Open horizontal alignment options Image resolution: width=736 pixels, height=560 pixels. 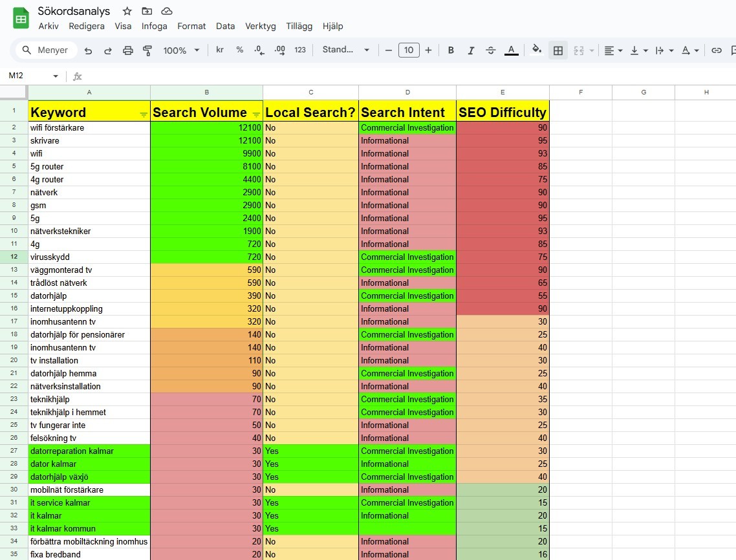[613, 50]
